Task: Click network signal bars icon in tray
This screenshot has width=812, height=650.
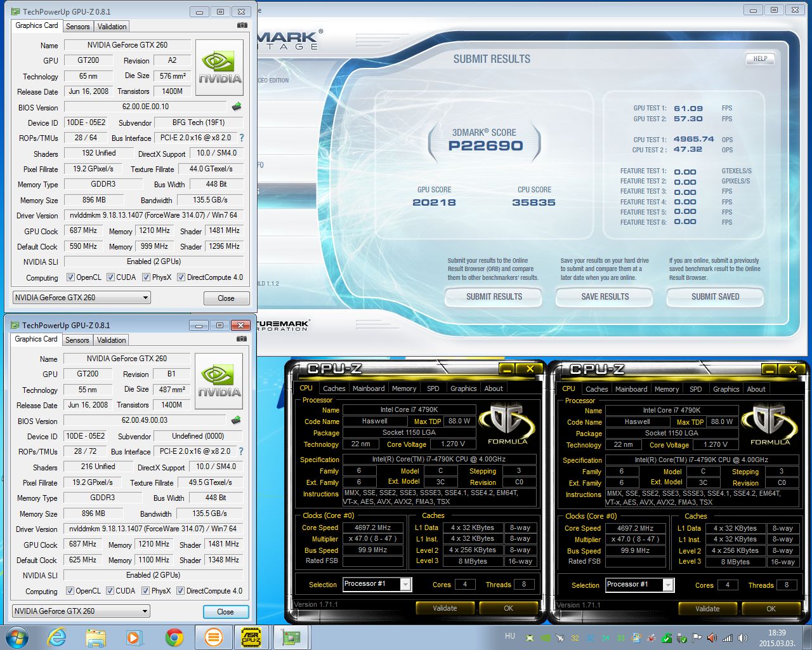Action: (x=728, y=638)
